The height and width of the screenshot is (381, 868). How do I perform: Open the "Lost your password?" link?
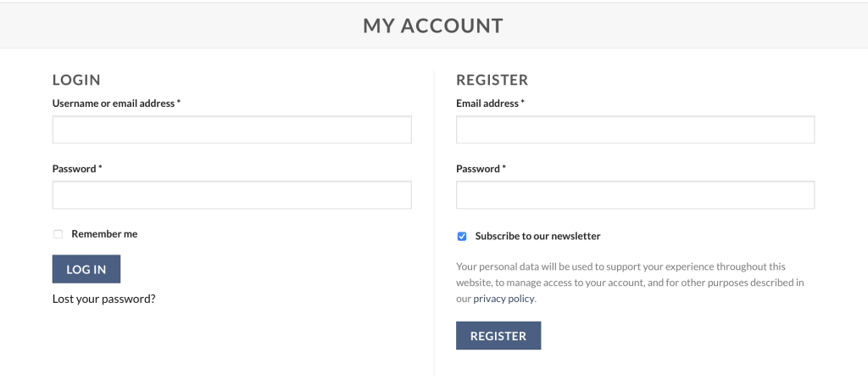click(x=103, y=299)
